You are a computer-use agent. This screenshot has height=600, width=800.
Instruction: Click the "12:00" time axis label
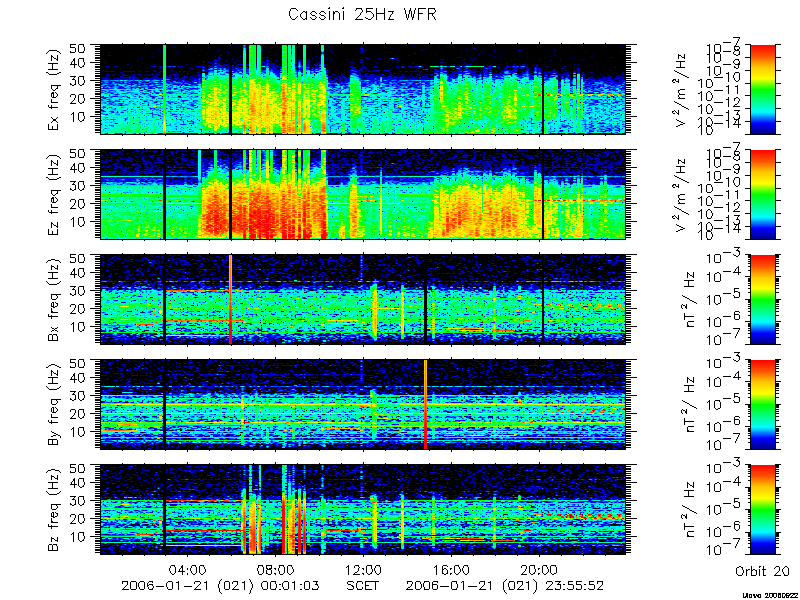363,569
